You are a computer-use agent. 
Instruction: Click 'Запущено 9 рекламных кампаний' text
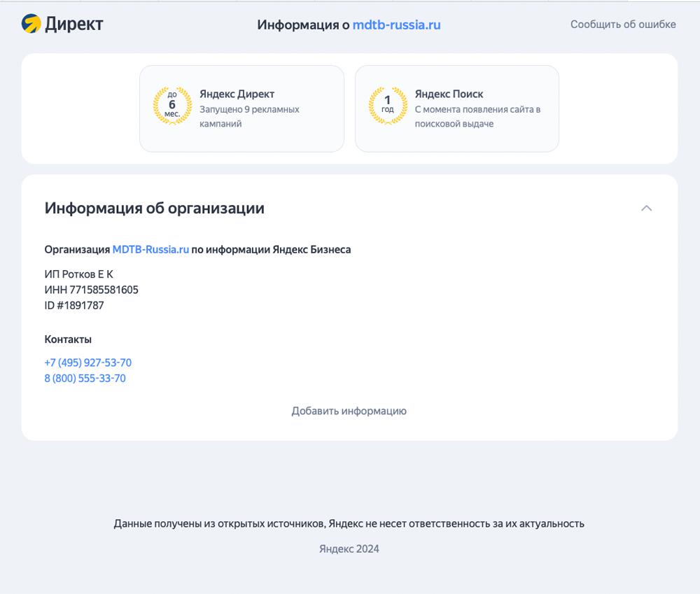point(249,116)
